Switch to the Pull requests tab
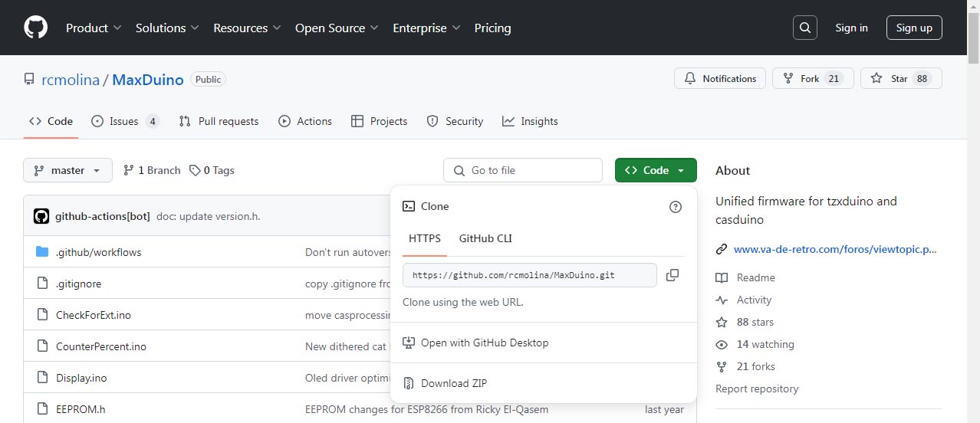This screenshot has height=423, width=980. (x=219, y=121)
